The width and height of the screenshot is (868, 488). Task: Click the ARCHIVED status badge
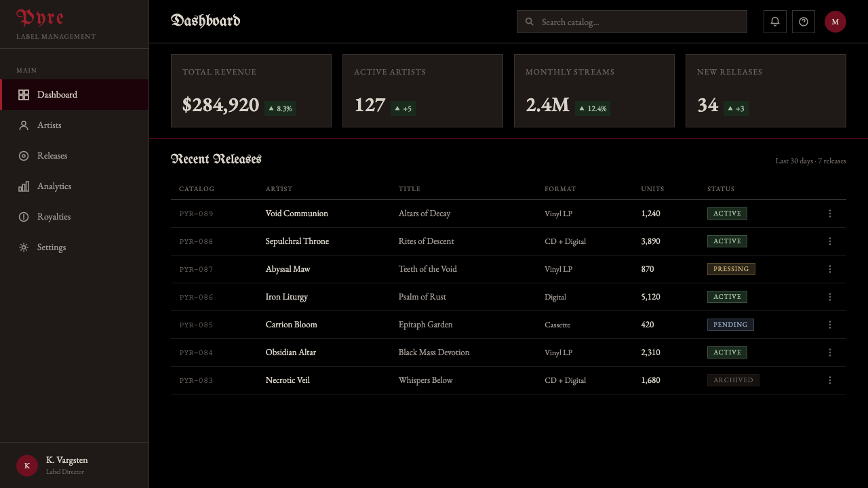pos(733,380)
